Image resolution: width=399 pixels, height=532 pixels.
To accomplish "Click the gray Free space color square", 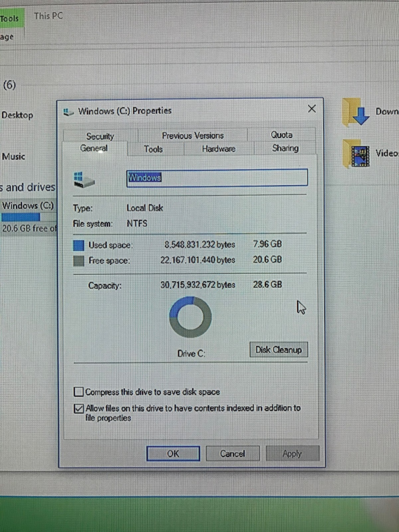I will [x=78, y=261].
